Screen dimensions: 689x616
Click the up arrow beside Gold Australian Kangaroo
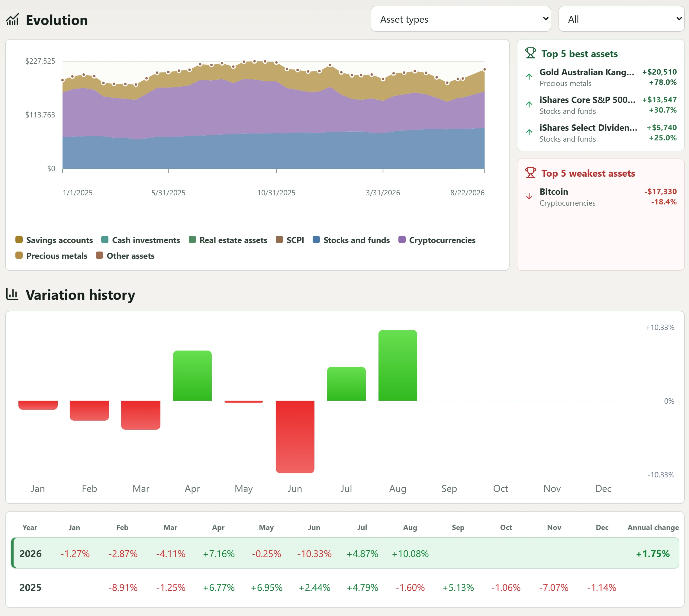[x=529, y=76]
